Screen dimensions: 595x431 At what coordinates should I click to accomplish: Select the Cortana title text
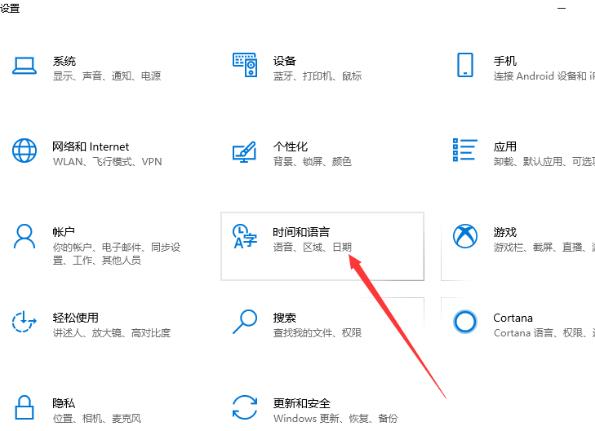(513, 318)
